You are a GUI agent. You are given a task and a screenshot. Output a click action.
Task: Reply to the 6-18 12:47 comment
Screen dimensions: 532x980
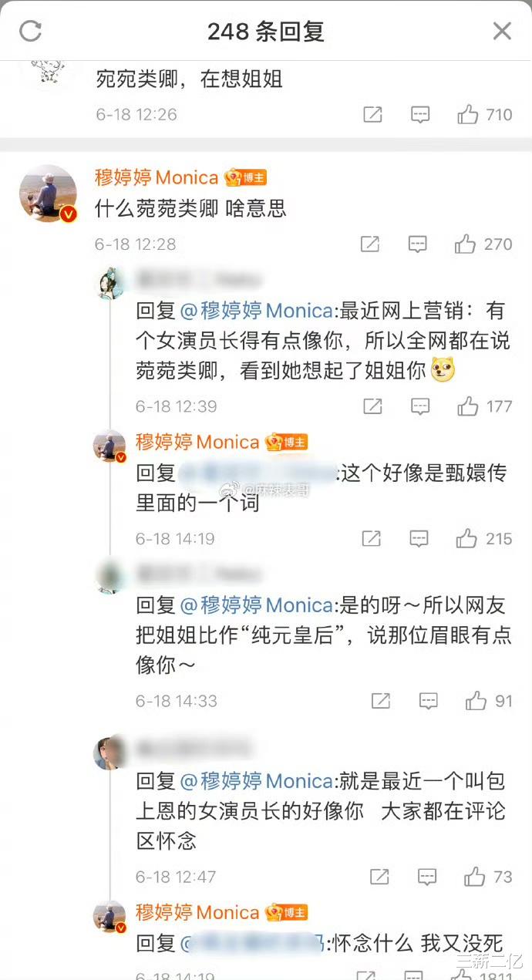[427, 877]
